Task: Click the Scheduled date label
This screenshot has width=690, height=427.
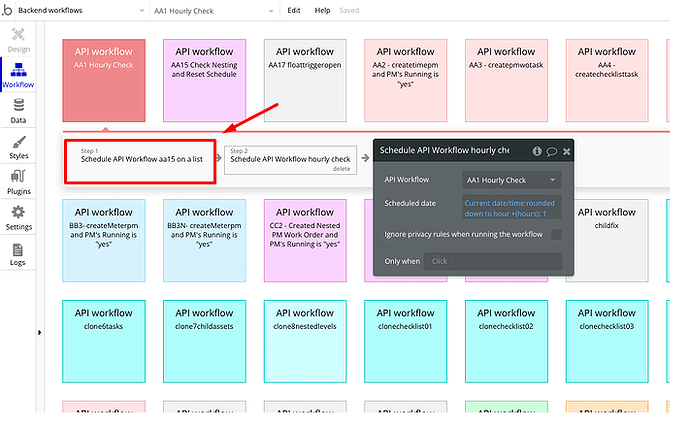Action: 410,203
